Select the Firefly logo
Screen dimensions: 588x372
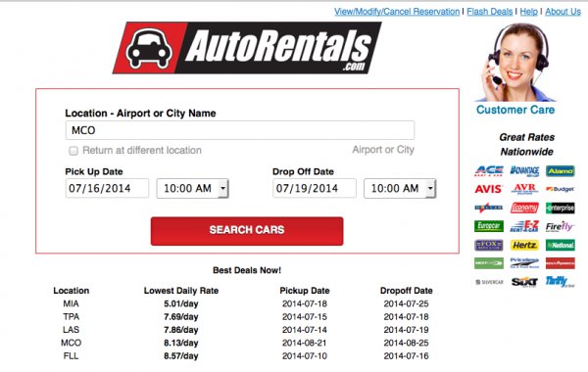point(561,226)
